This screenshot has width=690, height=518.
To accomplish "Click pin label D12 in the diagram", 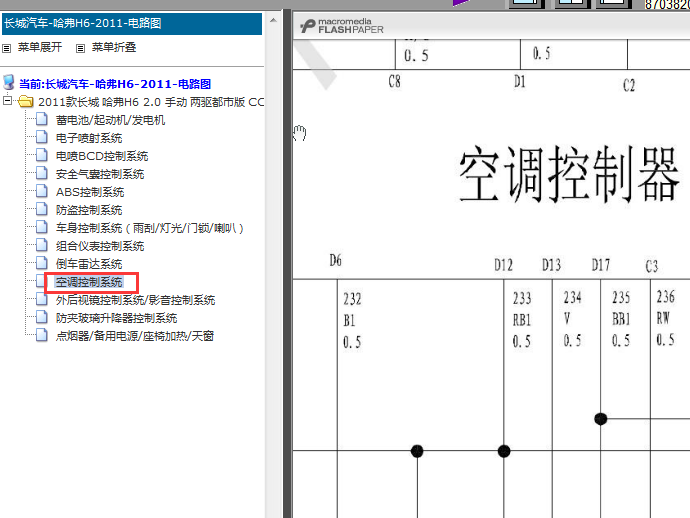I will point(503,265).
